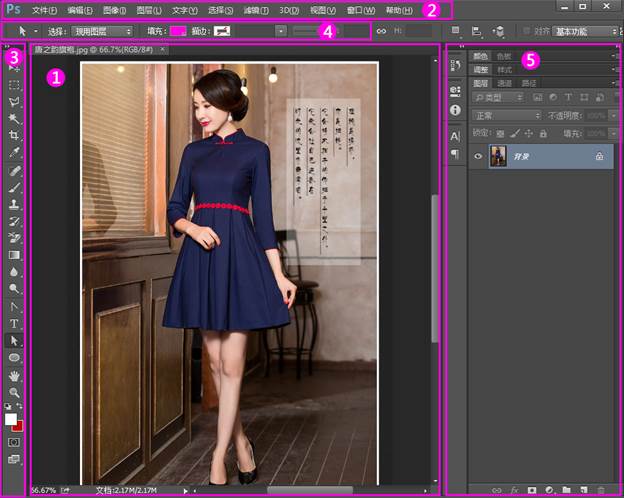
Task: Open path arrangement options
Action: tap(498, 31)
